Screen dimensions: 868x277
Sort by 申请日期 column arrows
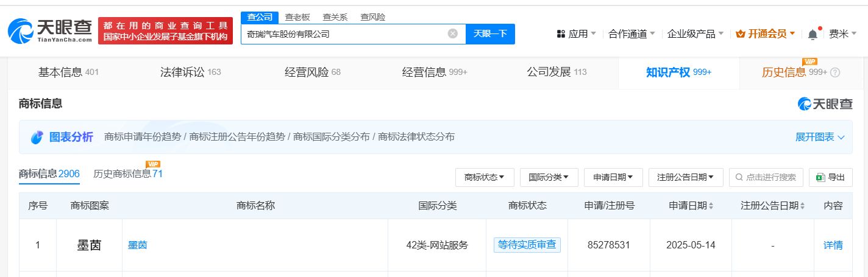click(711, 206)
